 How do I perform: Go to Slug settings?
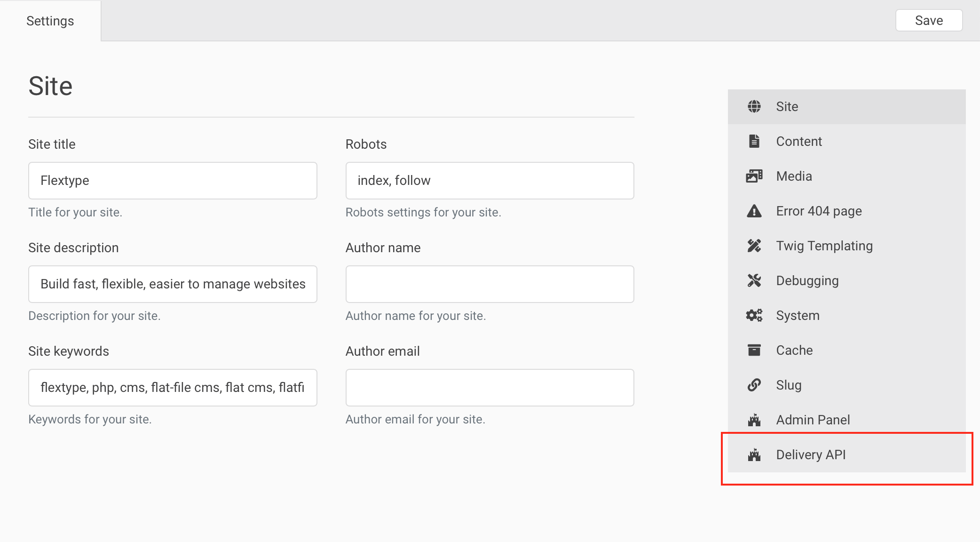[847, 385]
